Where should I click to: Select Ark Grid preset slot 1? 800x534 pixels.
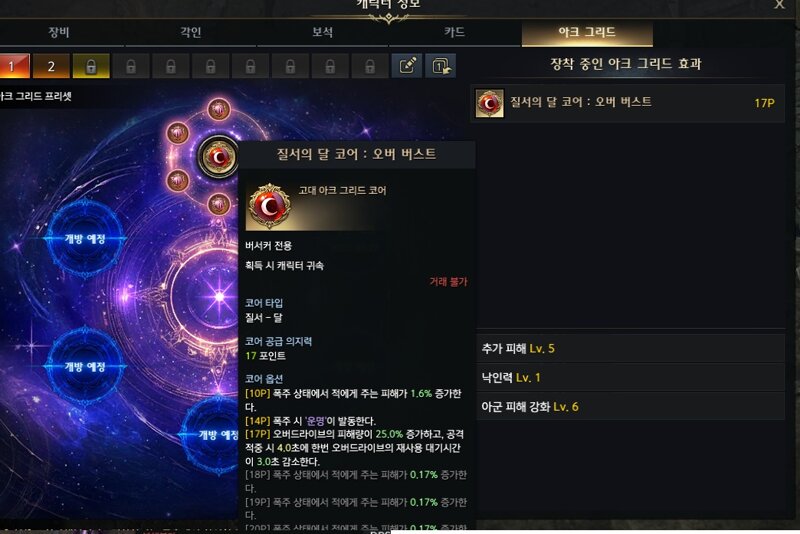(13, 66)
